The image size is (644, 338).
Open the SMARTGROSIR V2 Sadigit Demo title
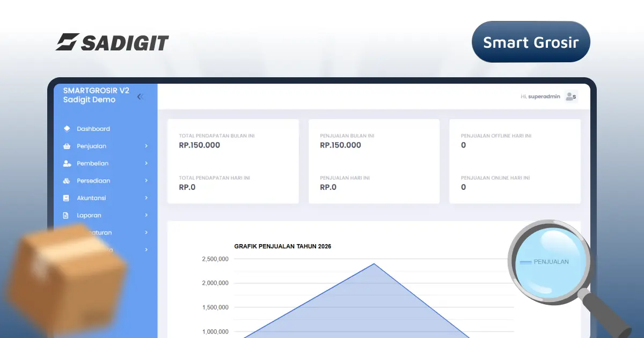pos(96,95)
